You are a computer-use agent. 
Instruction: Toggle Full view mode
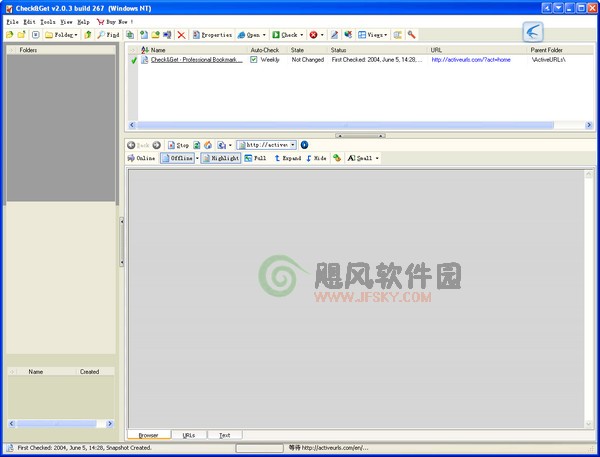point(255,158)
